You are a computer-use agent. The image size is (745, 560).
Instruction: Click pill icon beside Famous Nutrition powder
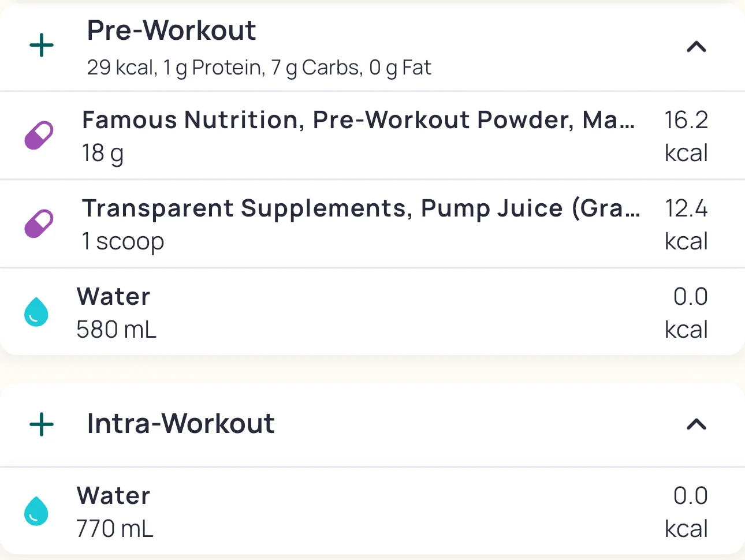tap(39, 136)
